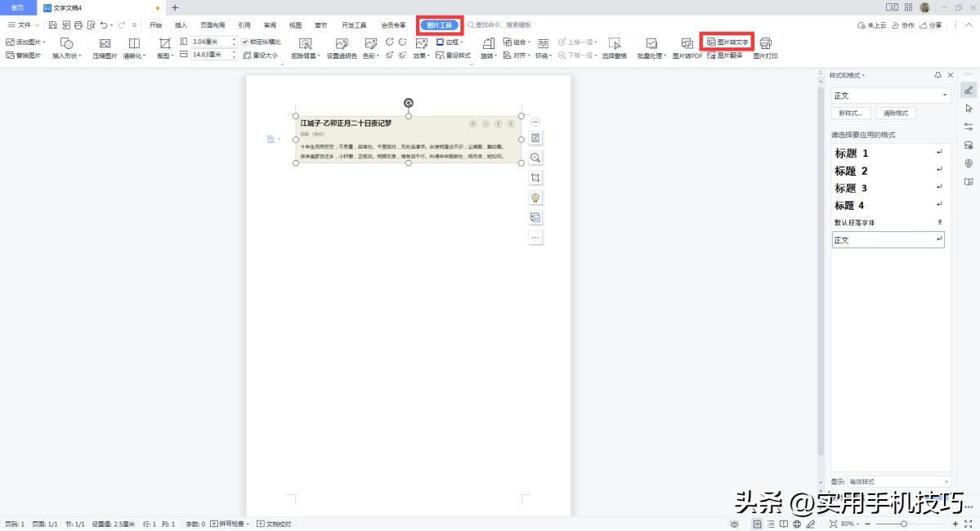Apply the 标题 2 style from the list
This screenshot has width=980, height=531.
(x=850, y=171)
